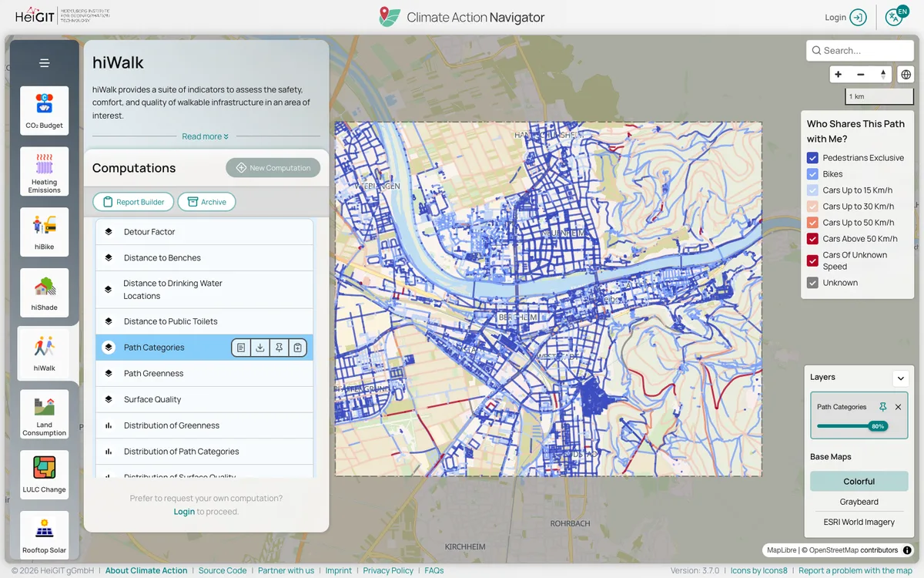Open the Rooftop Solar tool

coord(45,536)
